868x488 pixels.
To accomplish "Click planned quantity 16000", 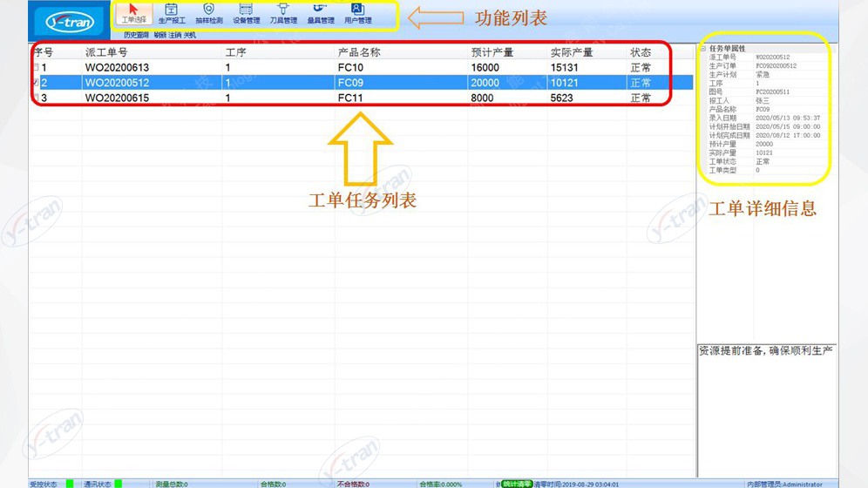I will click(485, 67).
